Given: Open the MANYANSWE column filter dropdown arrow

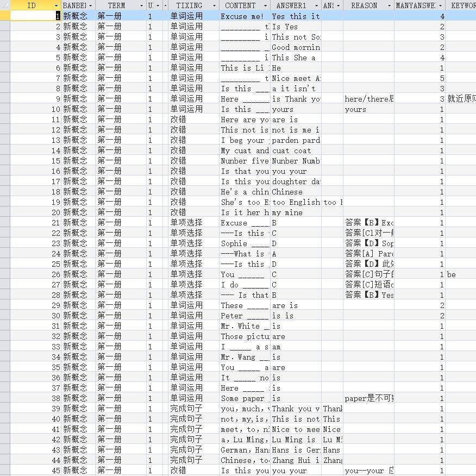Looking at the screenshot, I should pyautogui.click(x=440, y=6).
